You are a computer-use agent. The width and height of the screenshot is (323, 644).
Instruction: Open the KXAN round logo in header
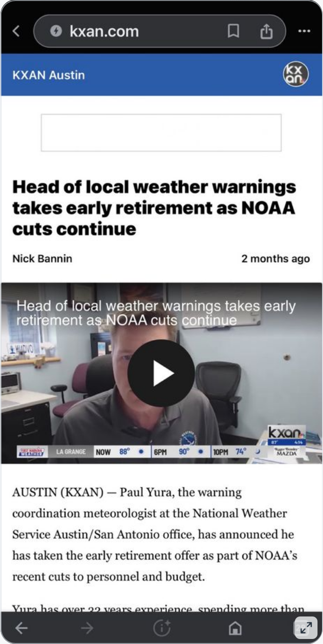(x=295, y=75)
